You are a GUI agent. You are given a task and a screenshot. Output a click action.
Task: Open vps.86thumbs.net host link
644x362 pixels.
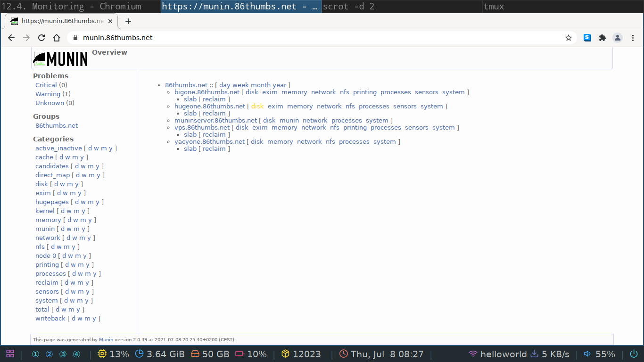[x=202, y=127]
